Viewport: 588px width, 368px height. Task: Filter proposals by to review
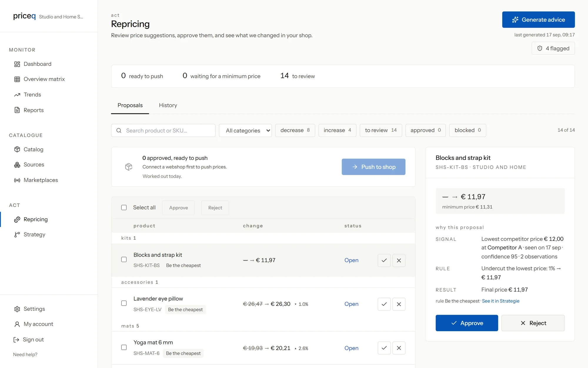(381, 130)
